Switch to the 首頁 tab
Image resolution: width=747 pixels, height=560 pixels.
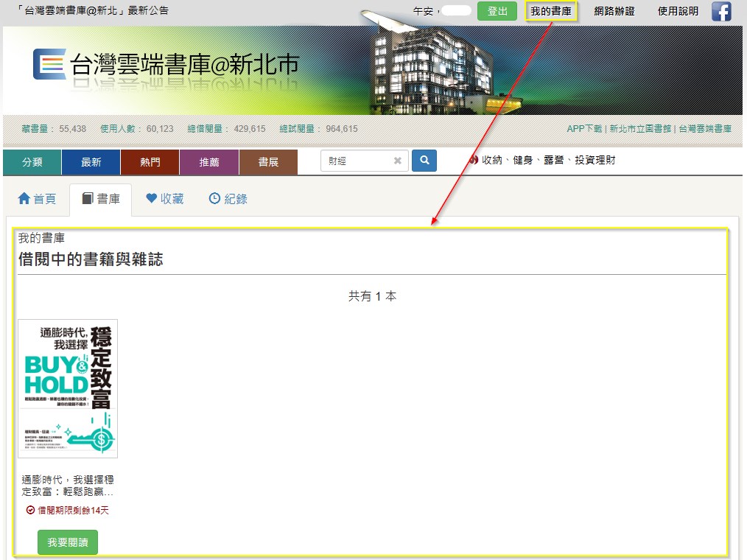37,199
